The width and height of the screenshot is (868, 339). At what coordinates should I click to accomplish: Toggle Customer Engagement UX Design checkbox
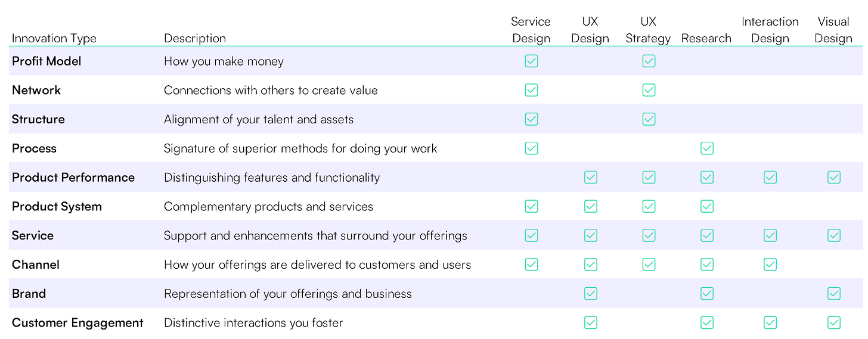click(590, 322)
